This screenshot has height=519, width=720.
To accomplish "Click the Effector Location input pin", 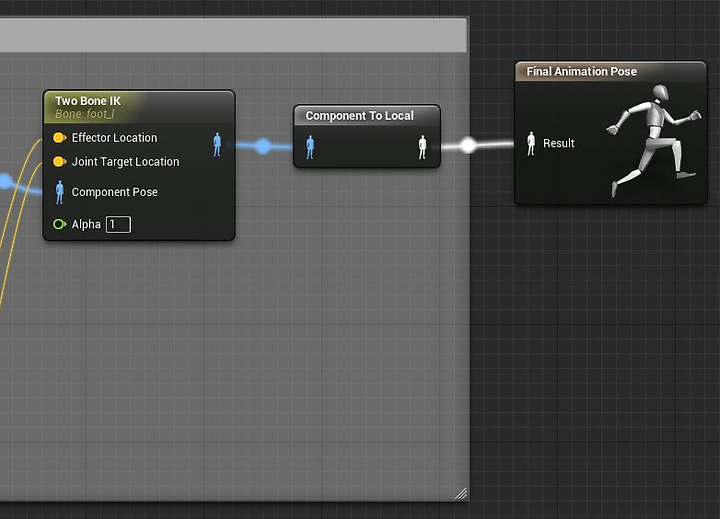I will tap(59, 138).
